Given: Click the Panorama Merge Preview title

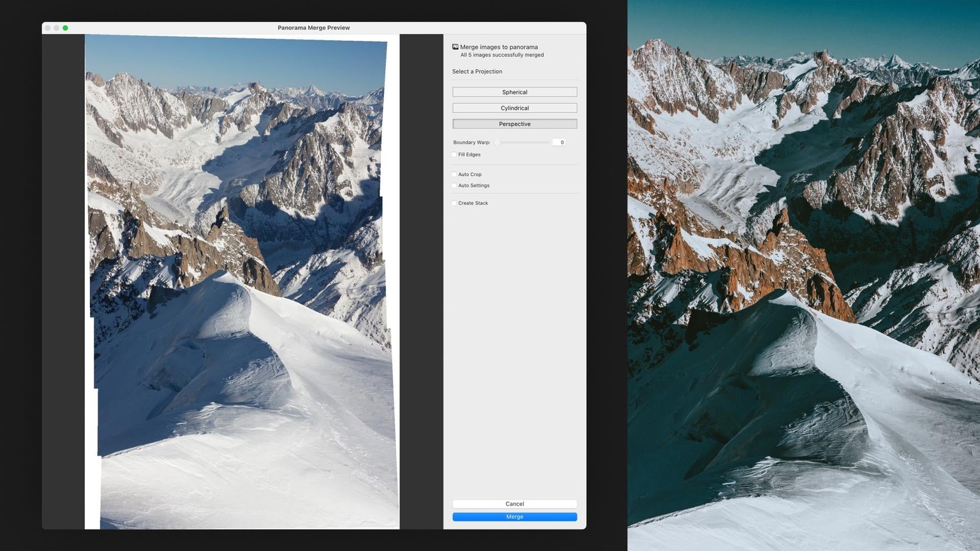Looking at the screenshot, I should point(314,27).
